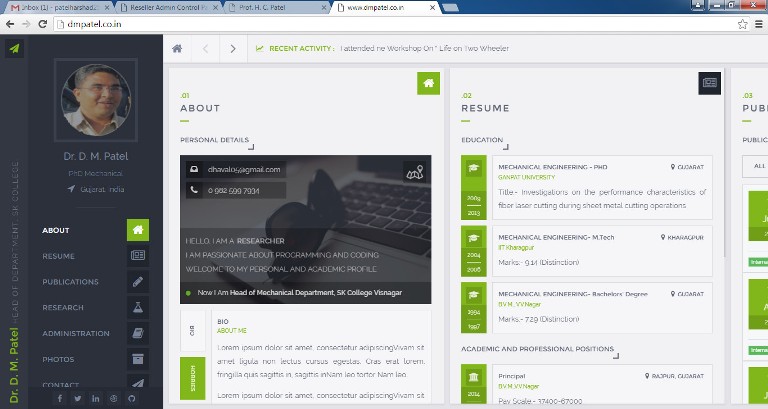Viewport: 768px width, 409px height.
Task: Bookmark page with the star icon
Action: point(742,23)
